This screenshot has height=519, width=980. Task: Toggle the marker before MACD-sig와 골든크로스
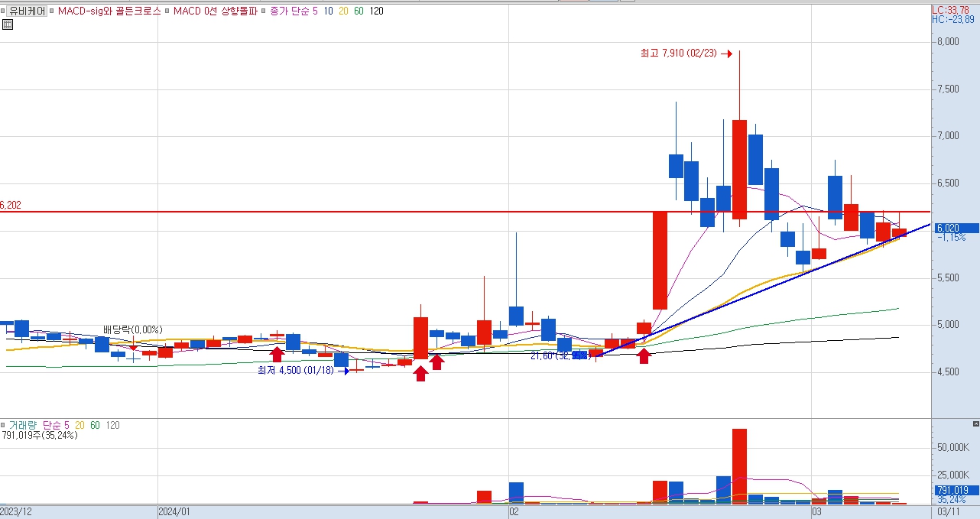(53, 11)
